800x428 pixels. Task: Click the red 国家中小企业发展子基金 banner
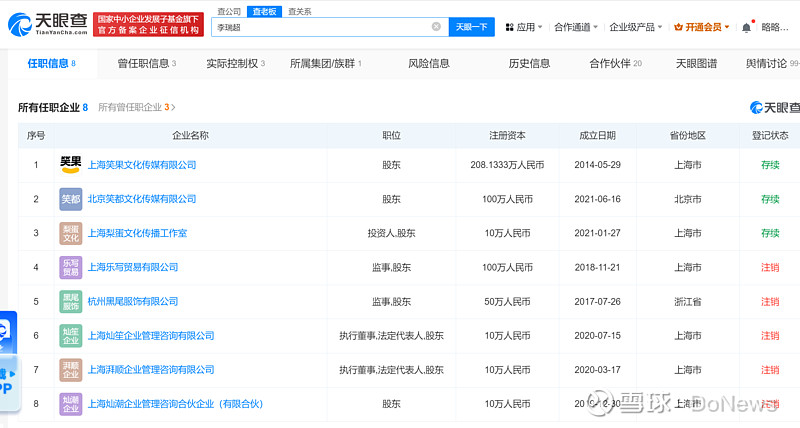[x=148, y=24]
